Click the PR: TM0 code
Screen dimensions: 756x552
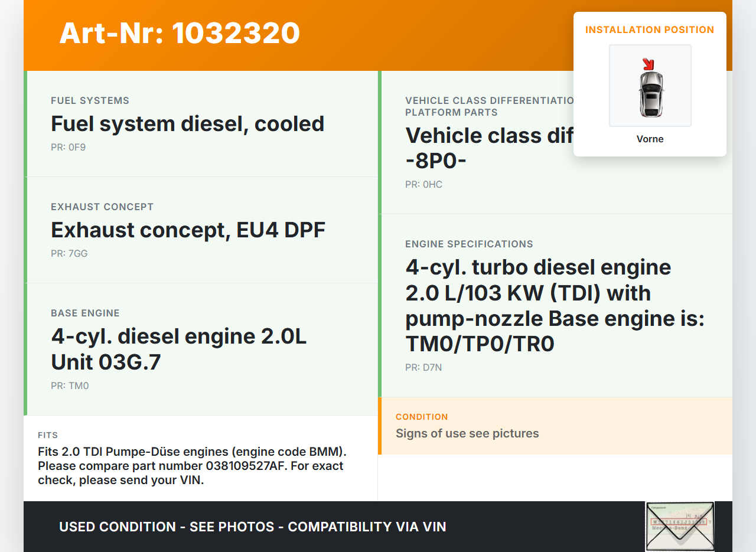click(70, 386)
